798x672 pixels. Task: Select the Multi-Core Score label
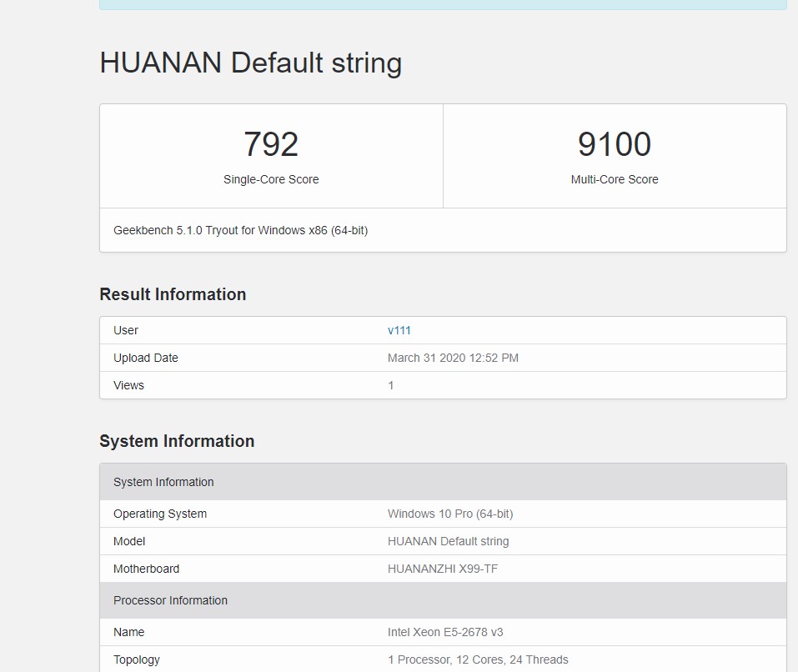coord(615,179)
